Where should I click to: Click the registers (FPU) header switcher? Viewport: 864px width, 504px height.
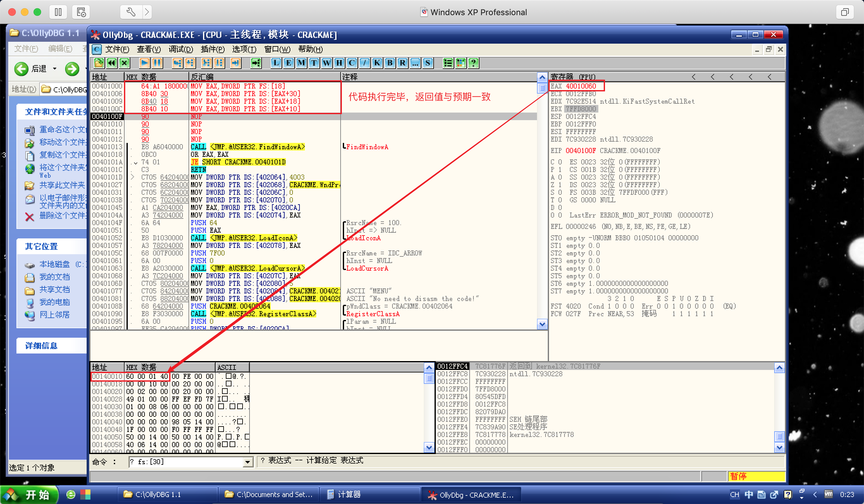point(573,77)
